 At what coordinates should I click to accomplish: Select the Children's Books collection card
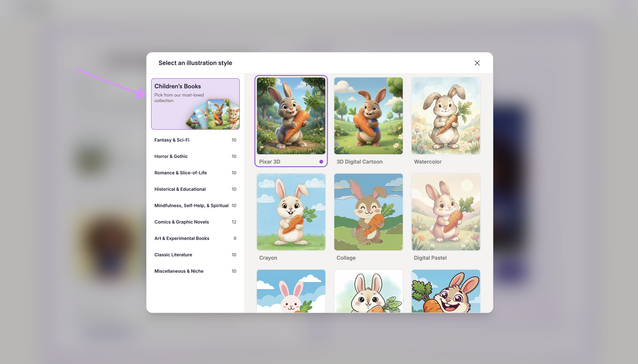[195, 104]
